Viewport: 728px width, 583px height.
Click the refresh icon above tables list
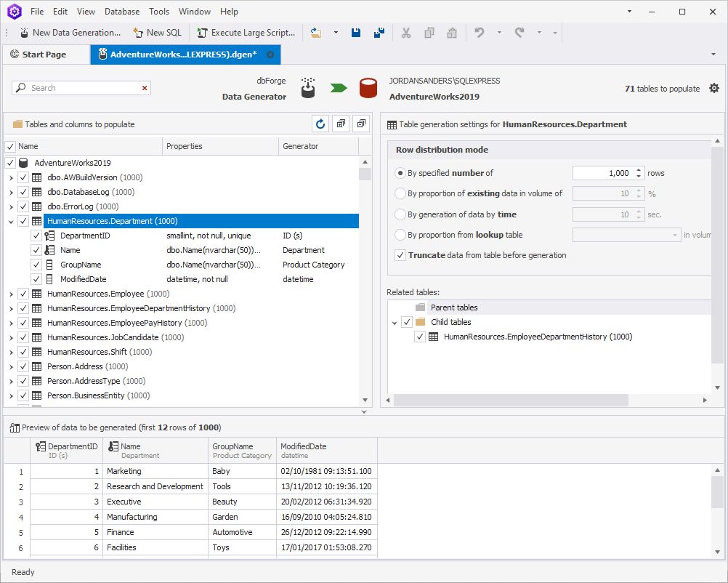point(320,124)
